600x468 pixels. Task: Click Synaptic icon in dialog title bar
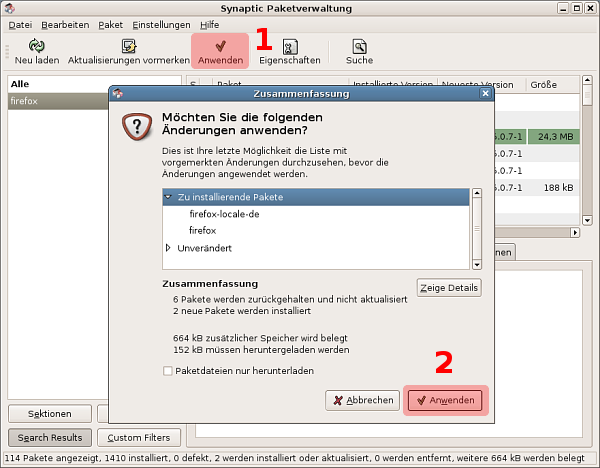pos(118,93)
